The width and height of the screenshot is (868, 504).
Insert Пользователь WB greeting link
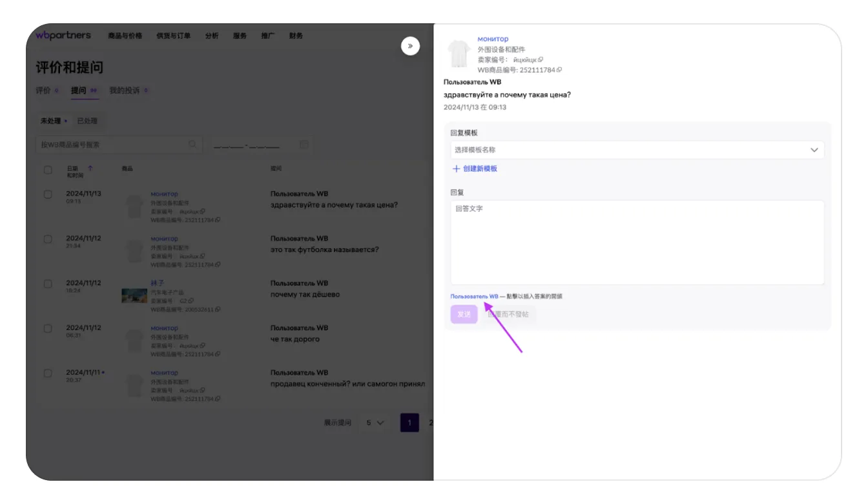[474, 297]
